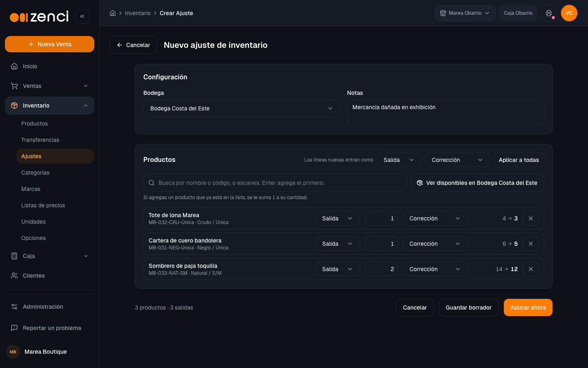Remove the Cartera de cuero bandolera line
Screen dimensions: 588x368
point(531,244)
